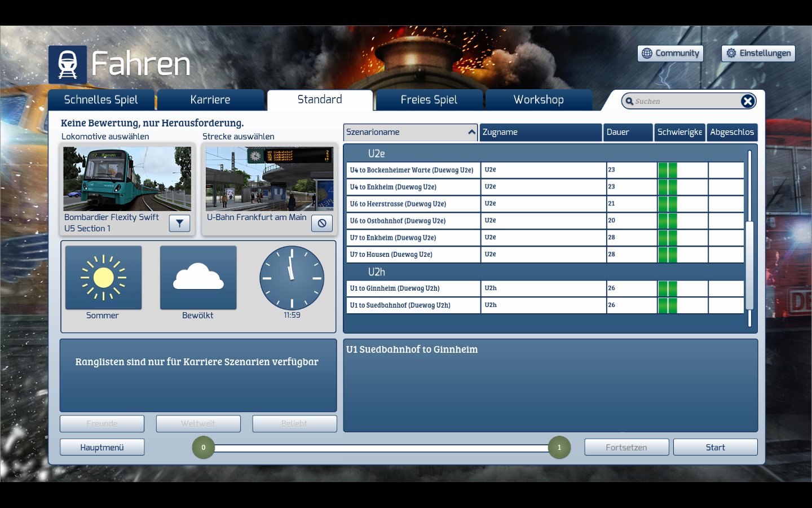The image size is (812, 508).
Task: Select the Sommer season sun icon
Action: click(x=104, y=278)
